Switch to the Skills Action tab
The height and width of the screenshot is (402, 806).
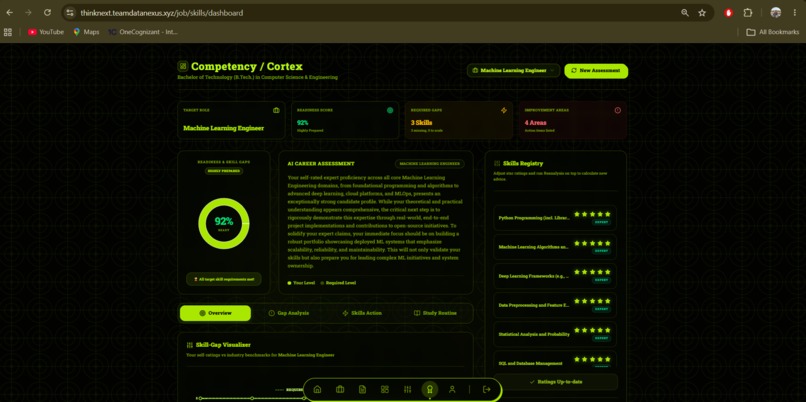(x=362, y=313)
